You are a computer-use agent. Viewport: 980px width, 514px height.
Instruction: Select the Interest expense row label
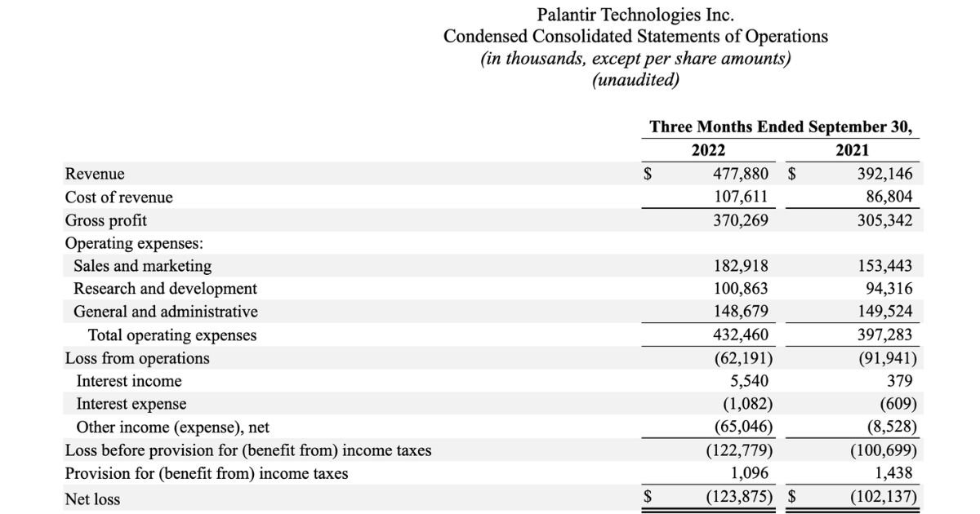click(131, 404)
